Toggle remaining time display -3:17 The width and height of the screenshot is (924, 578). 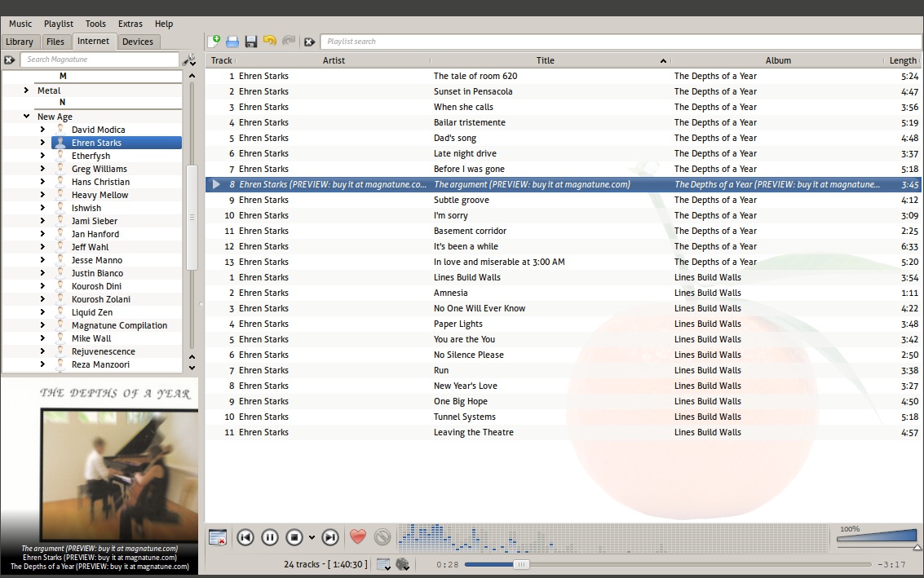tap(891, 564)
